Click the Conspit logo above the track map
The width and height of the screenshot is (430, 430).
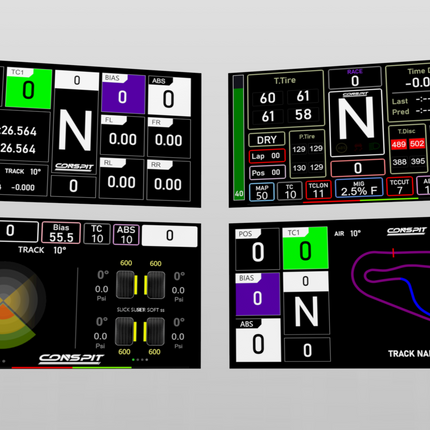point(407,231)
